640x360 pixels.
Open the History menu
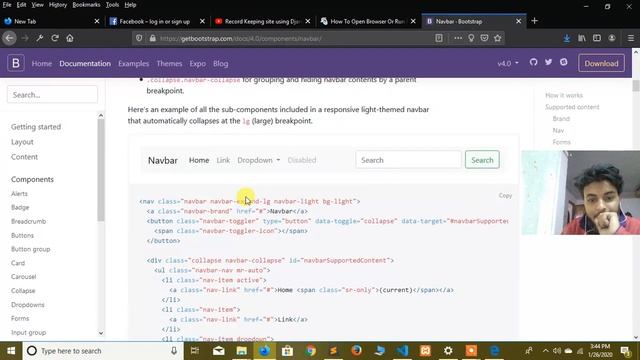(58, 5)
